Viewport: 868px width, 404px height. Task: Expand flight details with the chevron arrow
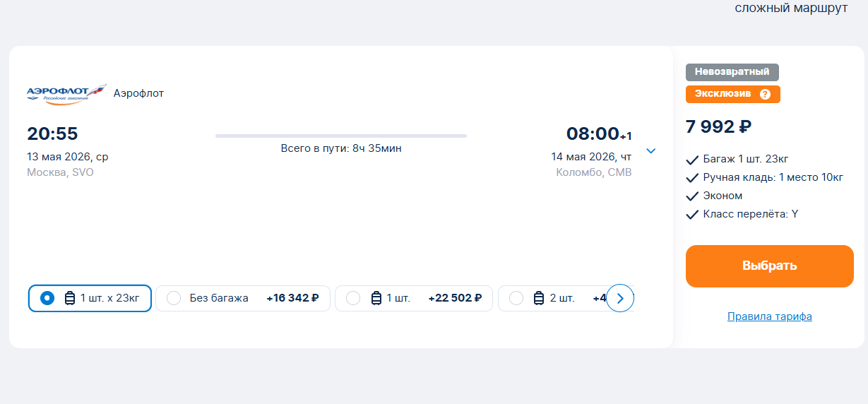651,150
